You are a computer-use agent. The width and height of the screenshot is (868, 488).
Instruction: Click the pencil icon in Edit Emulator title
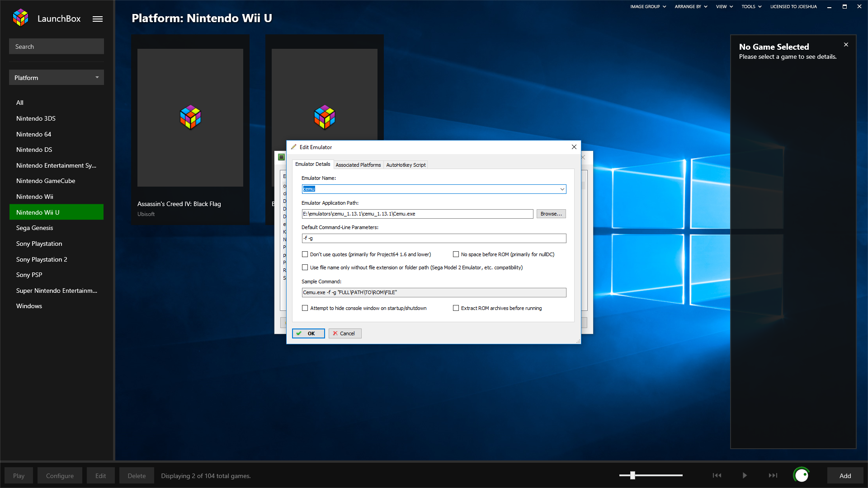(x=293, y=147)
